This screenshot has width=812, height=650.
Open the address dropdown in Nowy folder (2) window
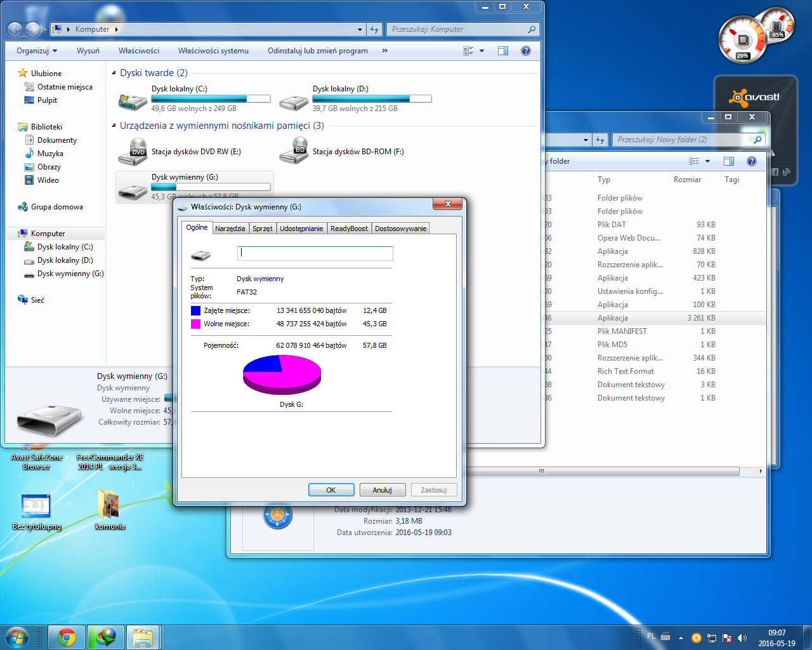point(586,140)
